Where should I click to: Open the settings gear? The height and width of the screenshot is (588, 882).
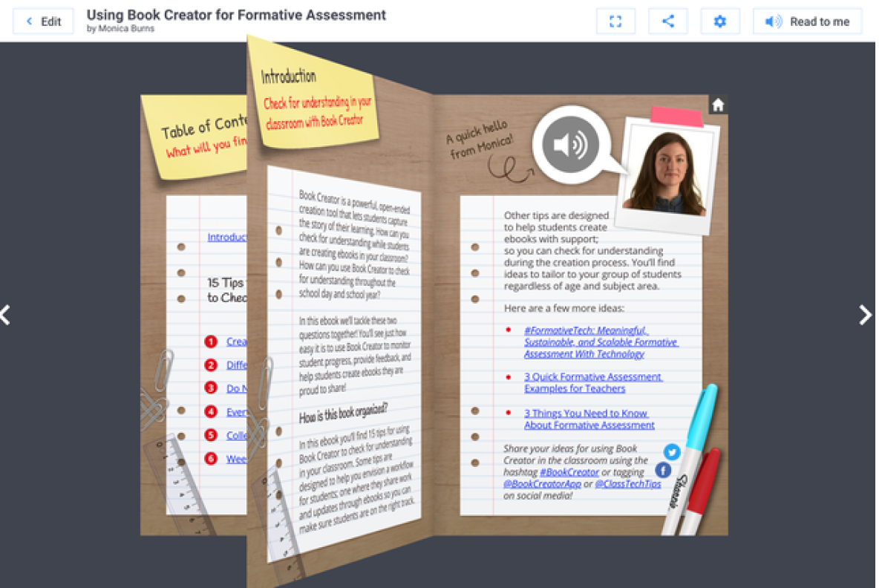click(x=719, y=21)
